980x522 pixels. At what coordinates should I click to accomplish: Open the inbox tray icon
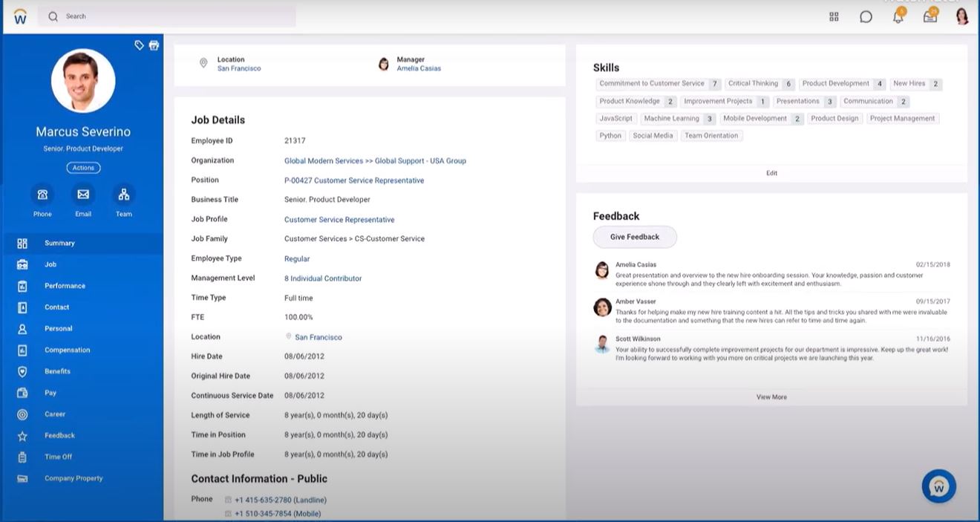tap(930, 16)
